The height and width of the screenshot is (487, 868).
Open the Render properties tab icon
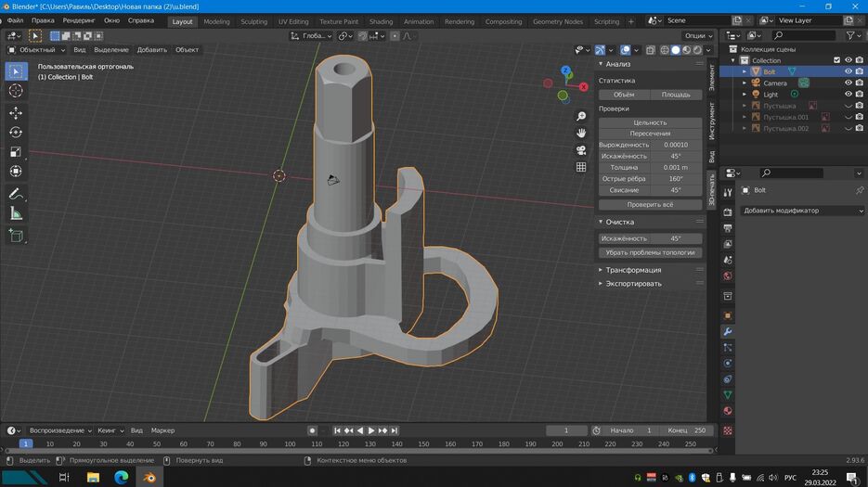[x=728, y=211]
